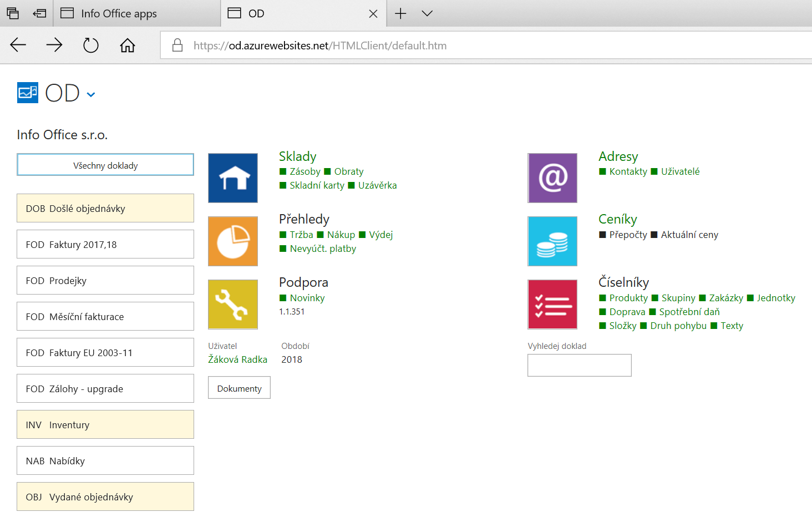
Task: Open the orange Přehledy pie chart icon
Action: [233, 241]
